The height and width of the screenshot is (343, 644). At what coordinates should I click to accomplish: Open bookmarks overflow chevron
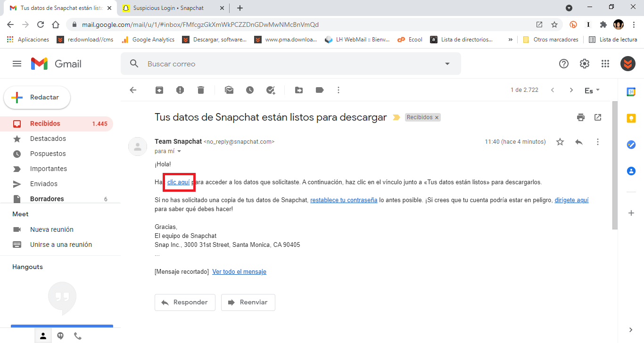[x=510, y=40]
